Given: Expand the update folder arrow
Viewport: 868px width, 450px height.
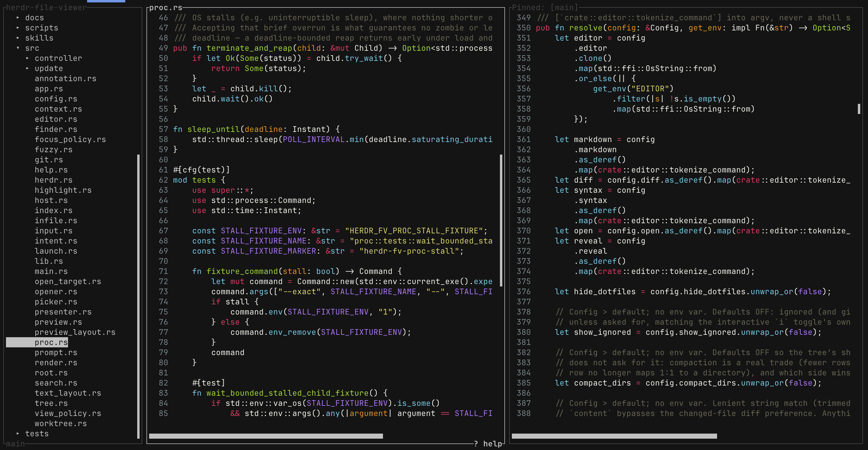Looking at the screenshot, I should click(x=27, y=68).
